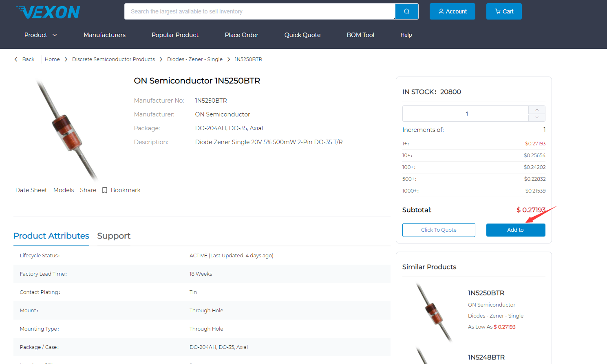
Task: Open Diodes - Zener - Single breadcrumb
Action: pos(195,59)
